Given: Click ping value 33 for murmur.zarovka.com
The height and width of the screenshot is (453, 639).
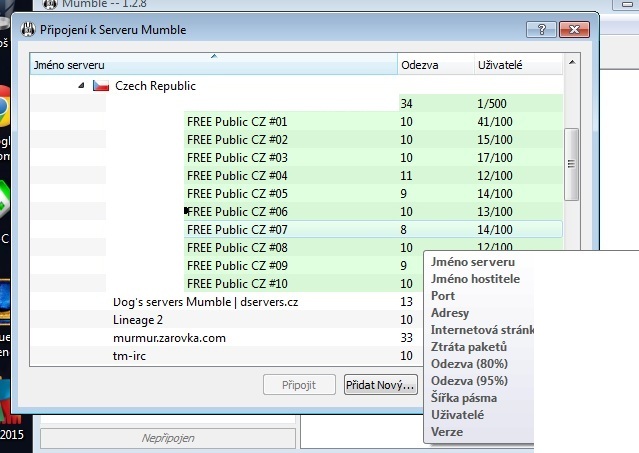Looking at the screenshot, I should point(406,338).
